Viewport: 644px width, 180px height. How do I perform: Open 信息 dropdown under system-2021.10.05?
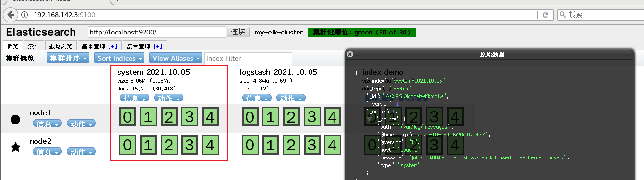click(135, 99)
